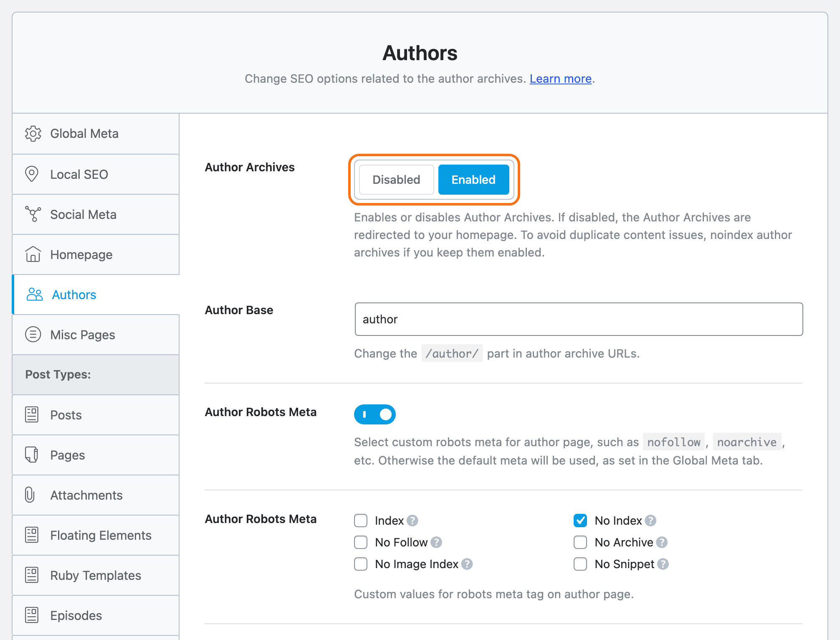Open the Global Meta tab
The height and width of the screenshot is (640, 840).
coord(96,134)
